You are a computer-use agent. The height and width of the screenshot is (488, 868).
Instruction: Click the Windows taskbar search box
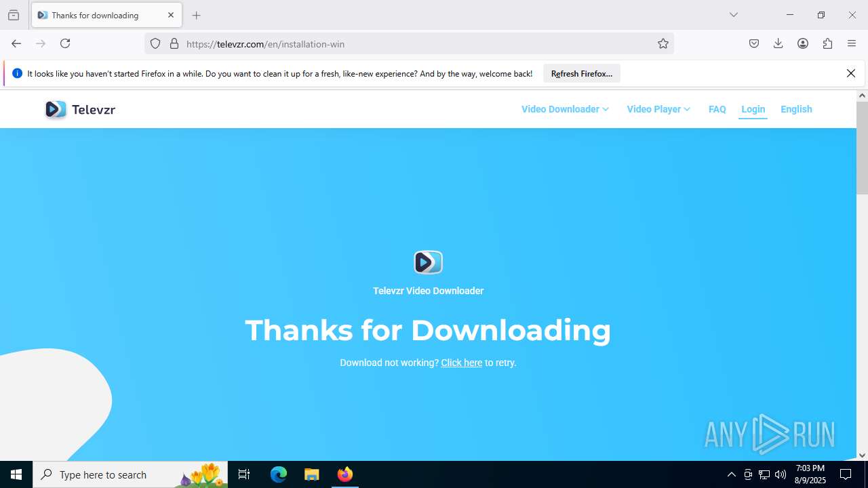pos(130,474)
